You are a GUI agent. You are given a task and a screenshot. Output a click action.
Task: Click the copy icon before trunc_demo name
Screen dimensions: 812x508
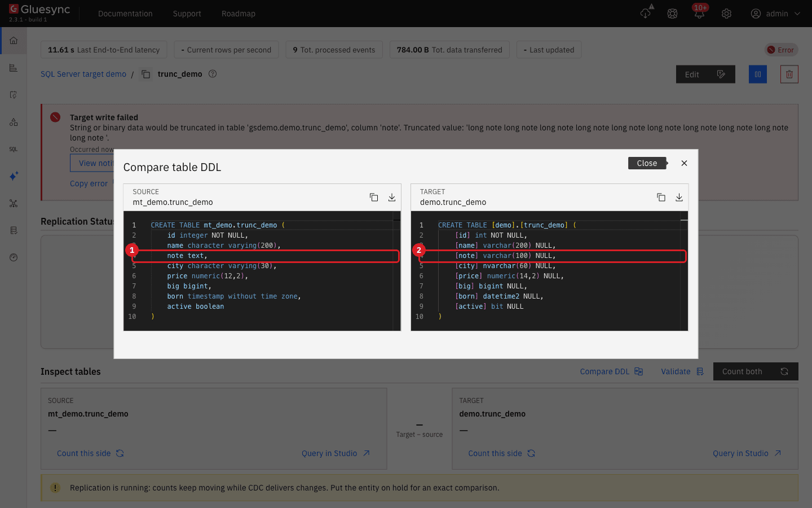[145, 74]
